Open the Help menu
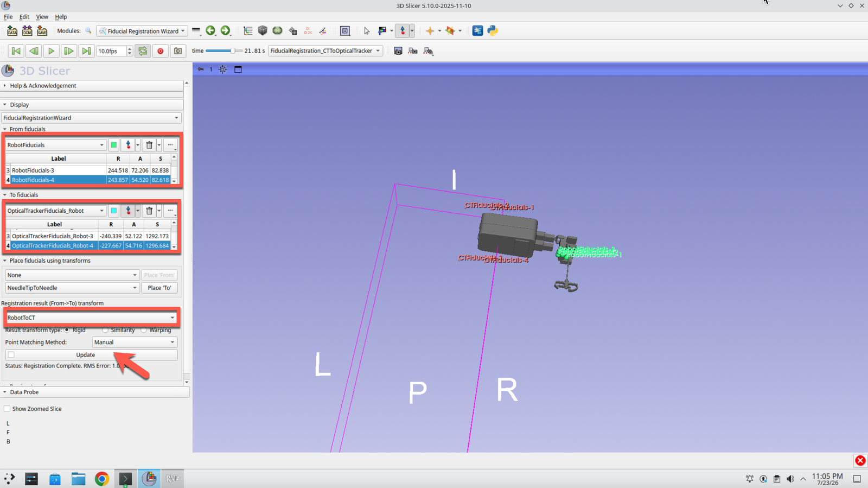Image resolution: width=868 pixels, height=488 pixels. (x=61, y=17)
